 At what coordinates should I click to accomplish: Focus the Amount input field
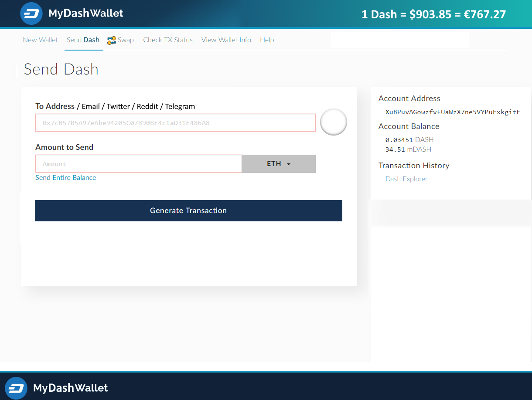(139, 164)
